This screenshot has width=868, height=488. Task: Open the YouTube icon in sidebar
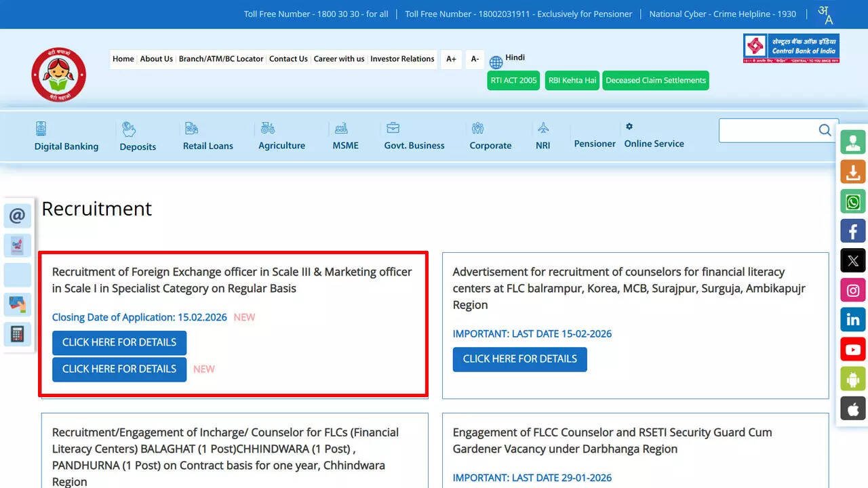[x=852, y=350]
